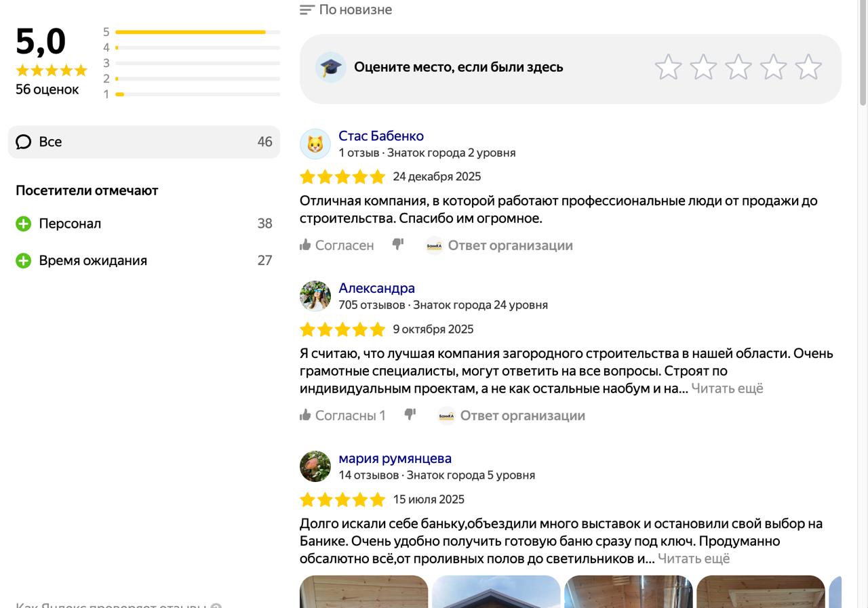This screenshot has height=608, width=868.
Task: Click the sort lines icon
Action: click(307, 10)
